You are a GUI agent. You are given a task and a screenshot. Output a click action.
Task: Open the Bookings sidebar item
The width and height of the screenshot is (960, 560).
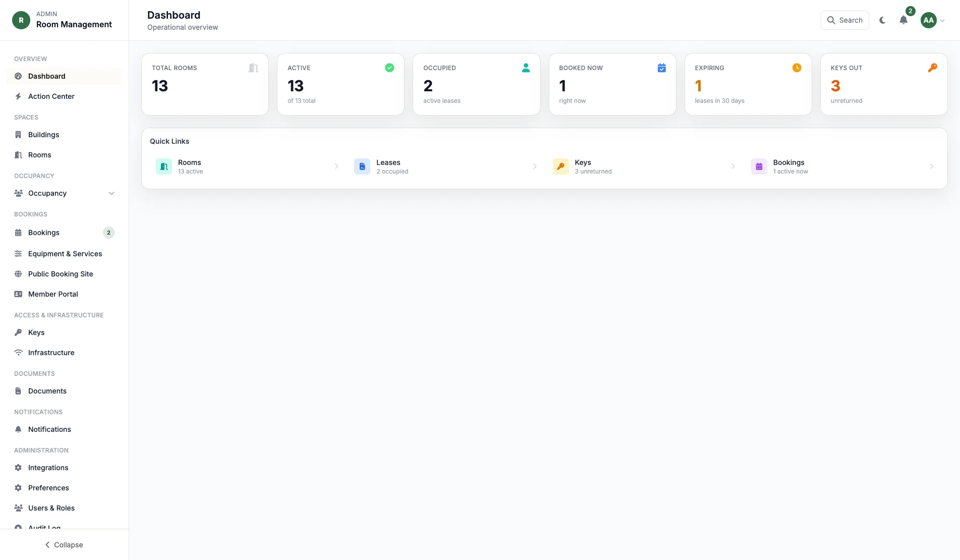[x=65, y=233]
